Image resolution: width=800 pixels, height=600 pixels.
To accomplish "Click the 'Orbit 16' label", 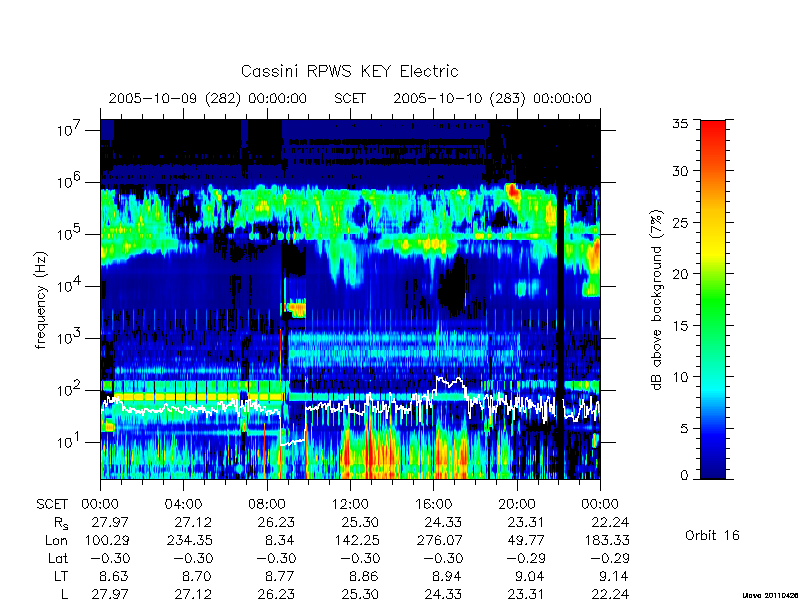I will (712, 535).
